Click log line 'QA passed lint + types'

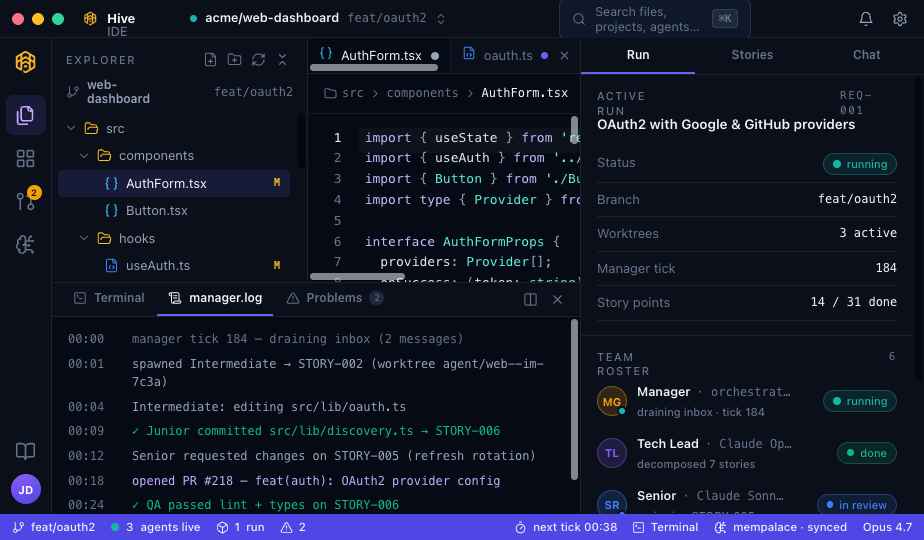[265, 505]
